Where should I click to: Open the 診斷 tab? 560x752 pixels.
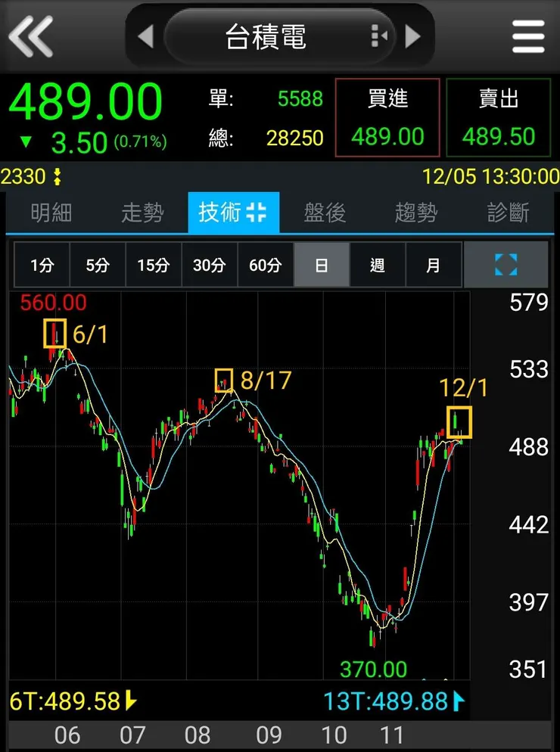(509, 213)
